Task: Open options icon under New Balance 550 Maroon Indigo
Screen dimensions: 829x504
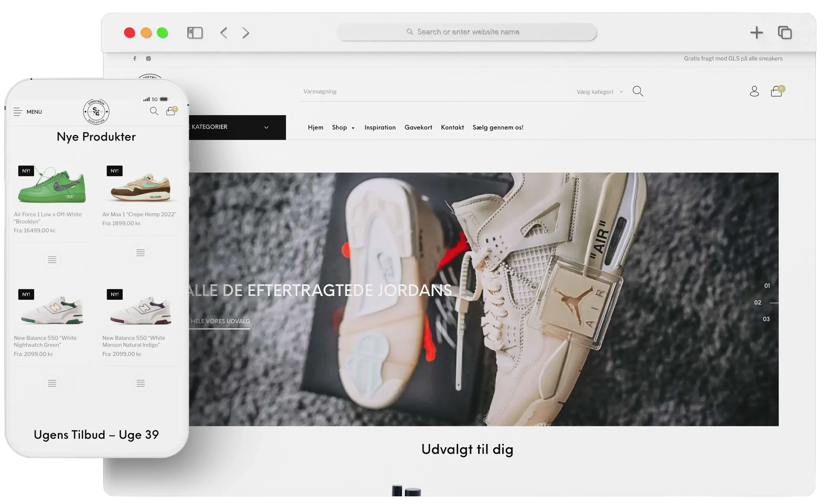Action: [x=141, y=384]
